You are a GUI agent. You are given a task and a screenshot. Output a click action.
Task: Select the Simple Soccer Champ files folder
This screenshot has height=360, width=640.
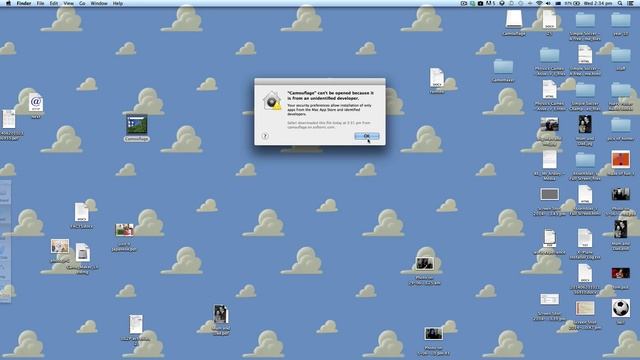pyautogui.click(x=585, y=90)
